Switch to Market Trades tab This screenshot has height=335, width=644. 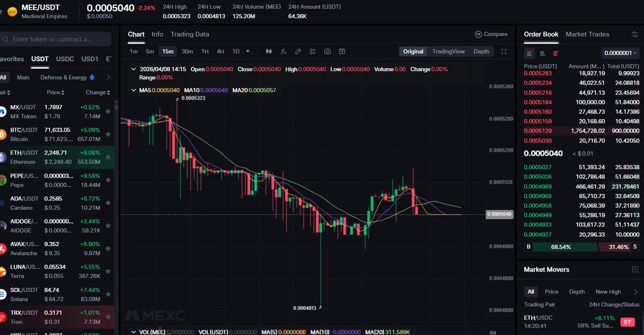coord(588,34)
